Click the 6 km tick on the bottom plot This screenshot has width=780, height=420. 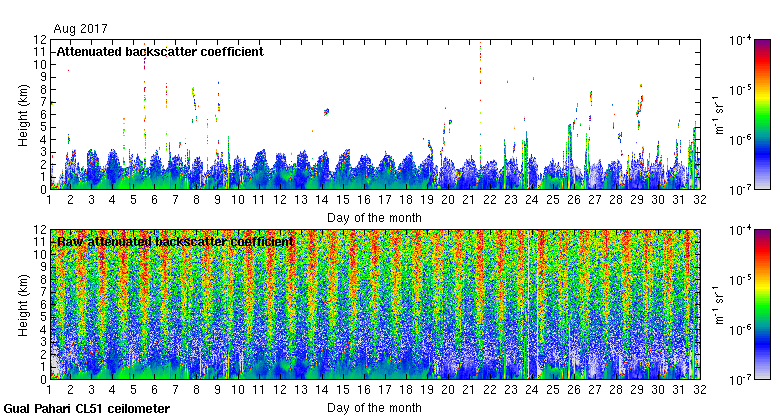tap(41, 305)
